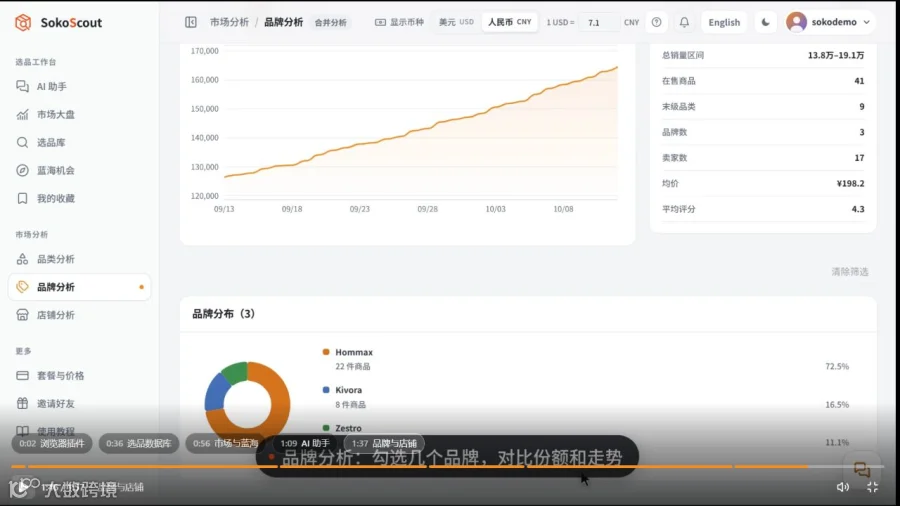The height and width of the screenshot is (506, 900).
Task: Mute the video volume icon
Action: point(843,487)
